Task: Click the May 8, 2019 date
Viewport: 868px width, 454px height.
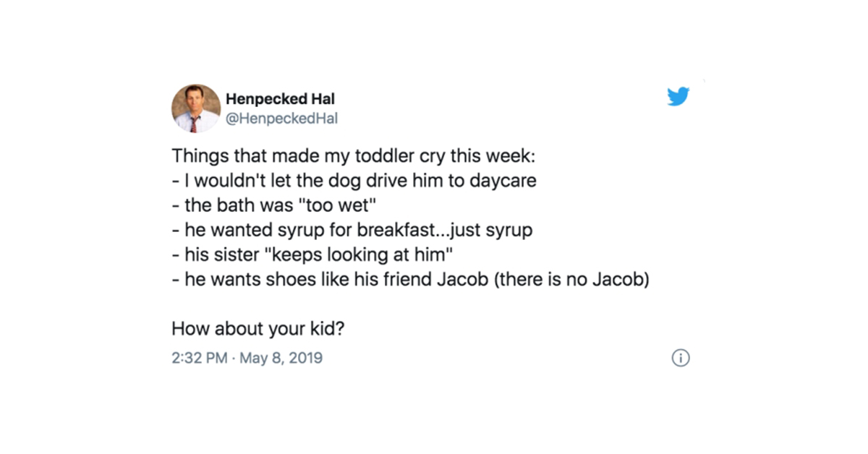Action: tap(280, 358)
